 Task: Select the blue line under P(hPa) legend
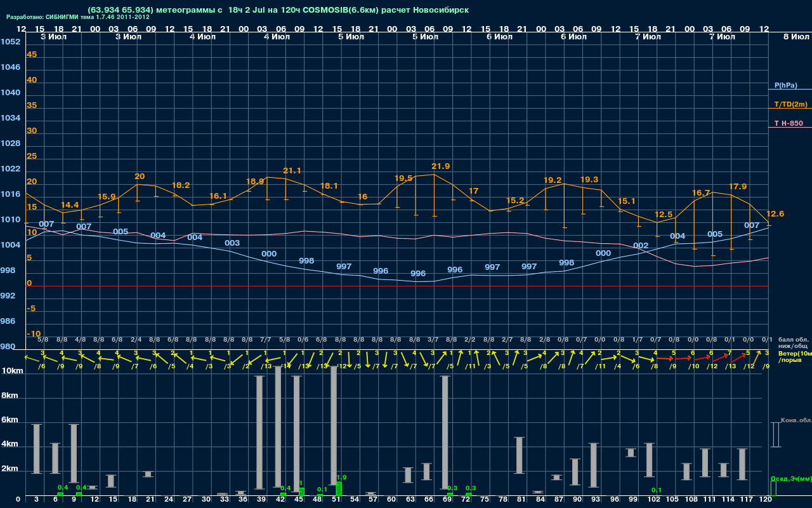click(790, 90)
